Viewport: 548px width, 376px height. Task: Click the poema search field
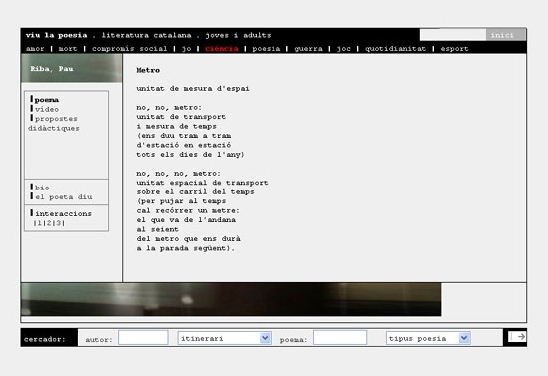coord(340,338)
